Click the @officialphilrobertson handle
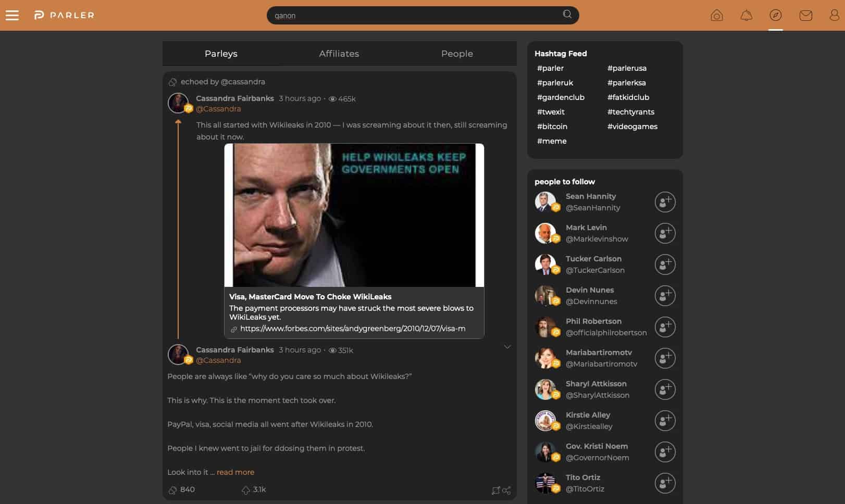Image resolution: width=845 pixels, height=504 pixels. click(x=606, y=333)
